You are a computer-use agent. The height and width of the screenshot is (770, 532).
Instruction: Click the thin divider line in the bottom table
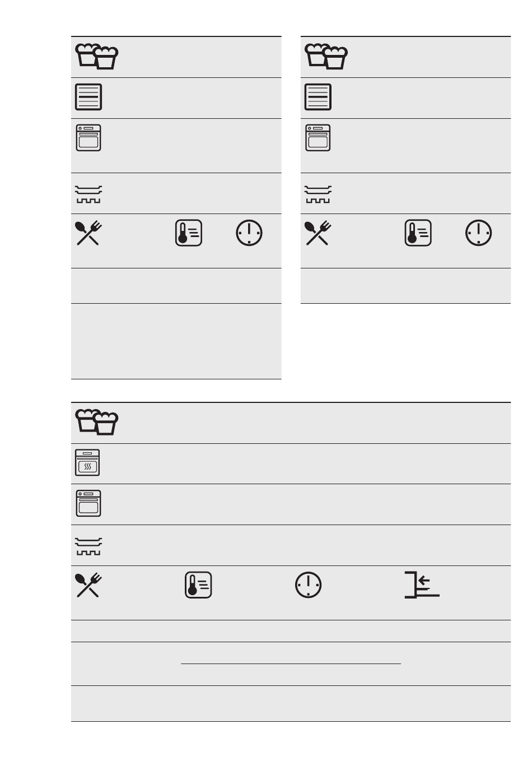coord(291,664)
